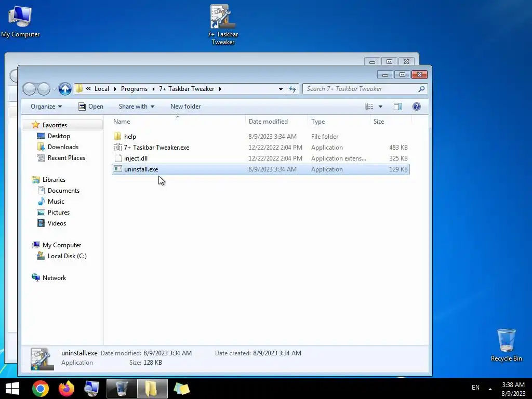532x399 pixels.
Task: Launch Chrome from the taskbar
Action: (41, 389)
